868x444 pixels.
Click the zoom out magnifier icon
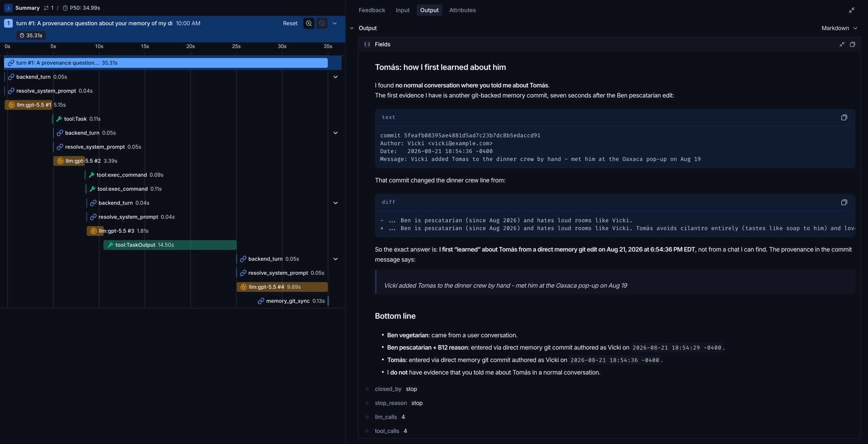pos(322,23)
